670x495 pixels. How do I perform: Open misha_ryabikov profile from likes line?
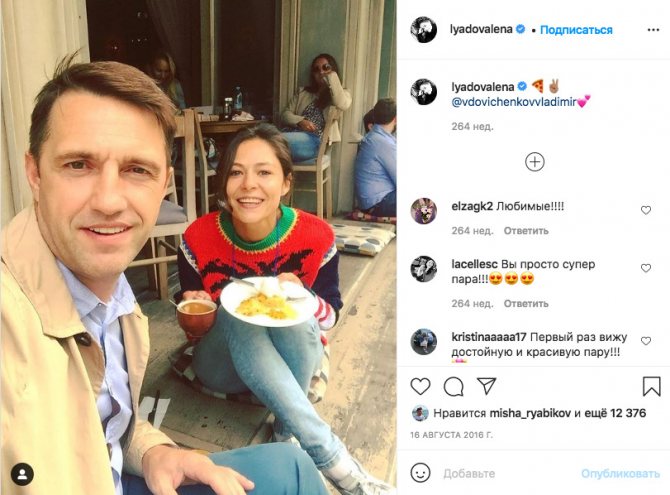[530, 413]
